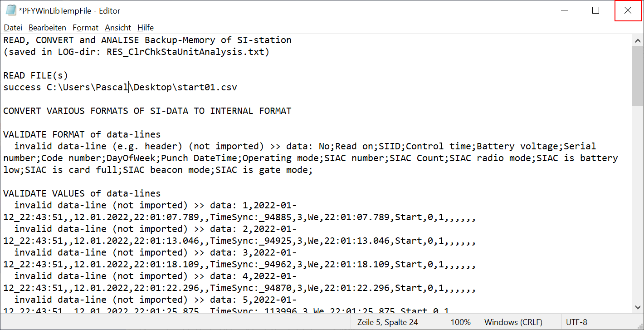Click the Windows (CRLF) status field
Screen dimensions: 644x330
tap(513, 322)
